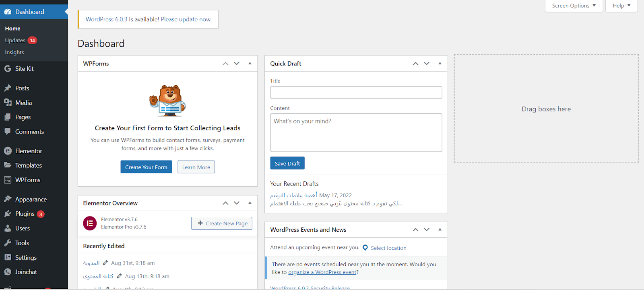Click the Create Your Form button

coord(146,167)
